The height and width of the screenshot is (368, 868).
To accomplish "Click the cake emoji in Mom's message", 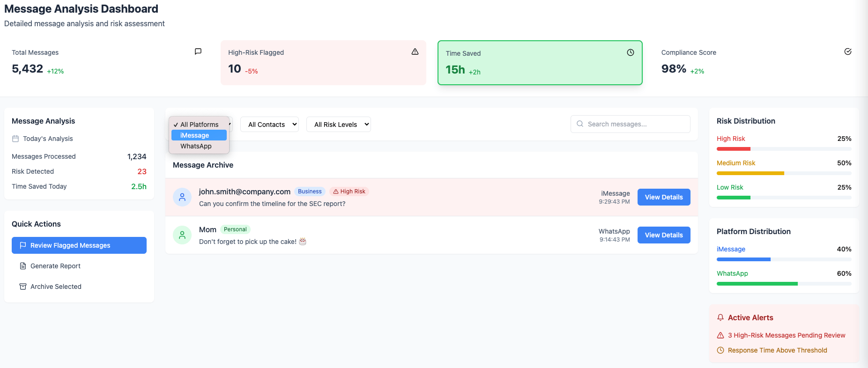I will [303, 242].
